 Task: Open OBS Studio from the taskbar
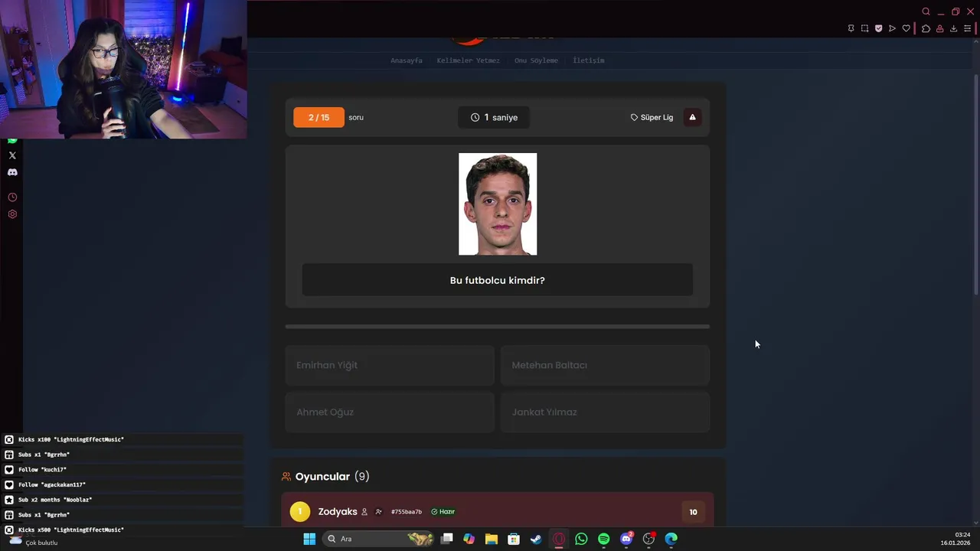point(648,539)
